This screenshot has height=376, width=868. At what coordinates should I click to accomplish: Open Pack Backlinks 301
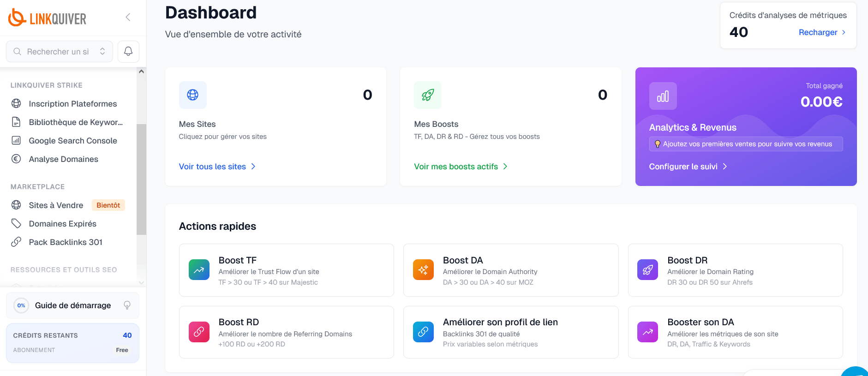66,242
